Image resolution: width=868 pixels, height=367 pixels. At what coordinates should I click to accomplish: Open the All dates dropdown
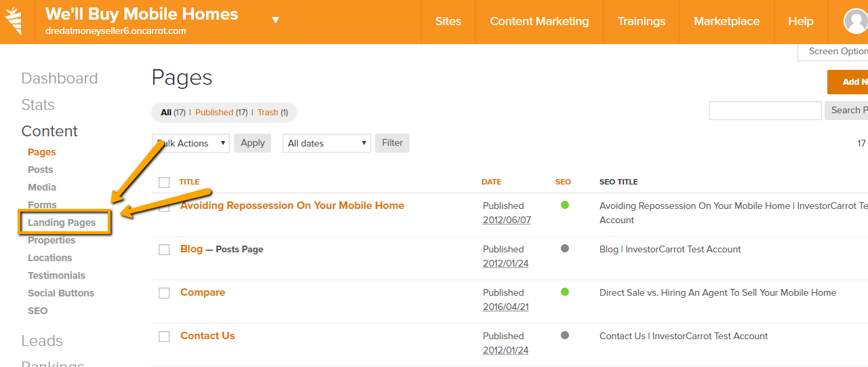pos(326,143)
